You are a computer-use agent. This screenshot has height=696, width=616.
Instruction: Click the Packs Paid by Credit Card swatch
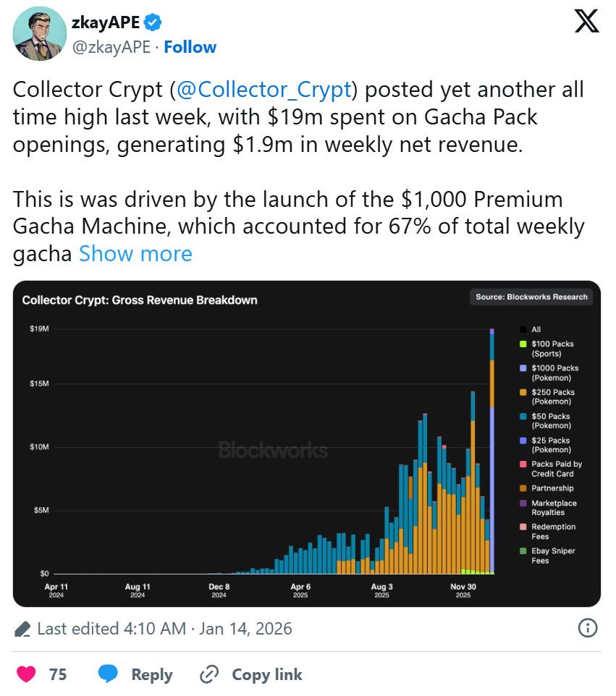click(x=523, y=464)
